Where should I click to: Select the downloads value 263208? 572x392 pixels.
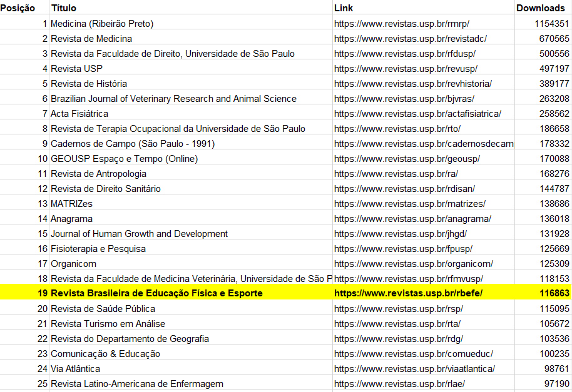point(554,99)
